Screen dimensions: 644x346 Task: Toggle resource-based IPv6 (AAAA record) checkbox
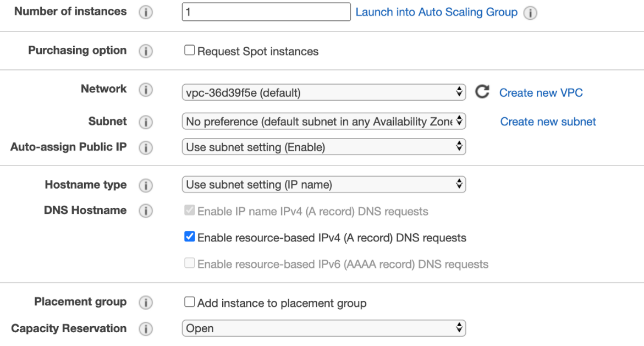click(x=189, y=262)
